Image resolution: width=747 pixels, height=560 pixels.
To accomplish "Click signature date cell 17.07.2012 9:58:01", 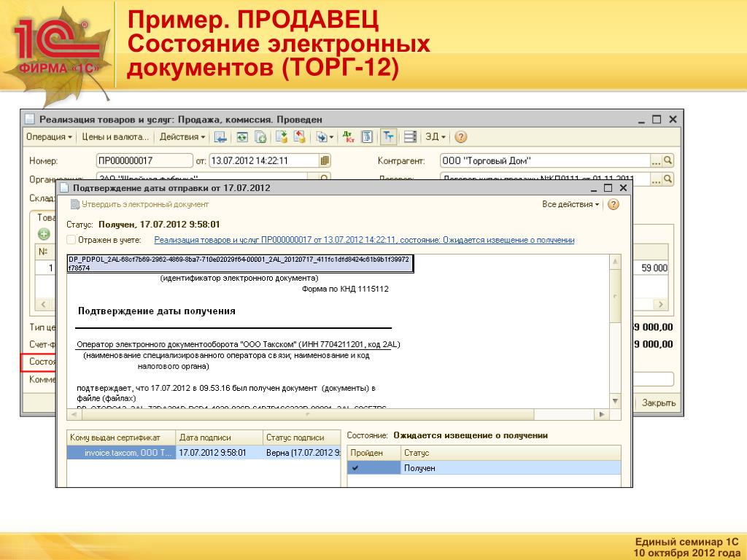I will point(219,452).
